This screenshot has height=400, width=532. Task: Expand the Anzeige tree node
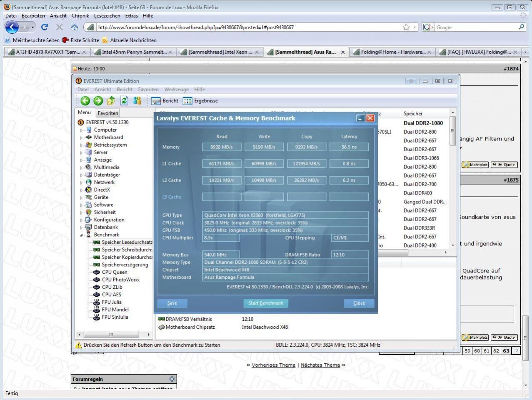[x=82, y=160]
